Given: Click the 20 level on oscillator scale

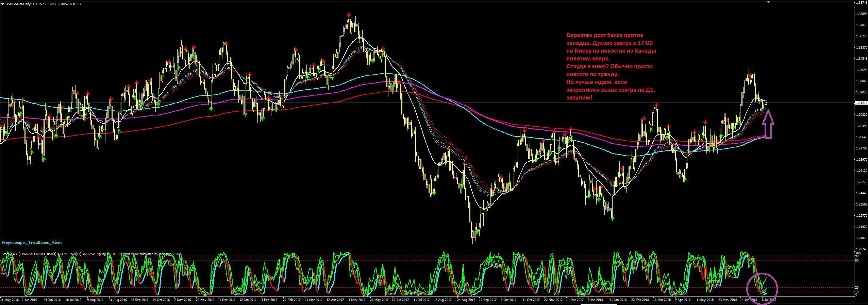Looking at the screenshot, I should [857, 288].
